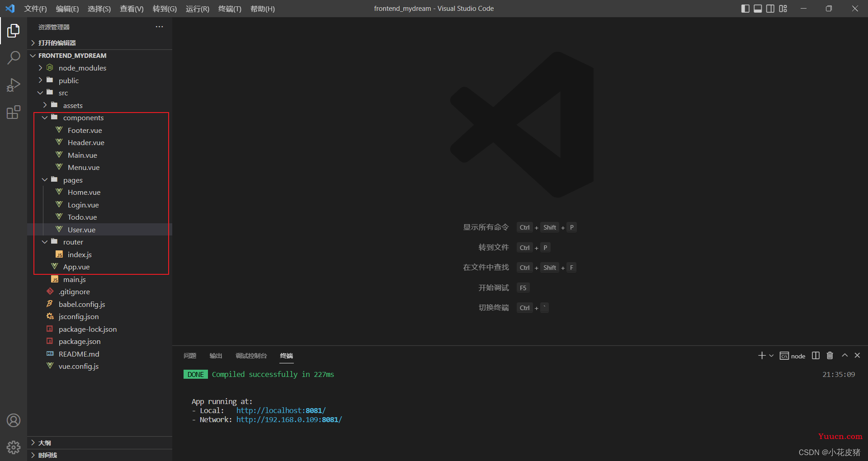Collapse the pages folder
The image size is (868, 461).
click(x=100, y=180)
